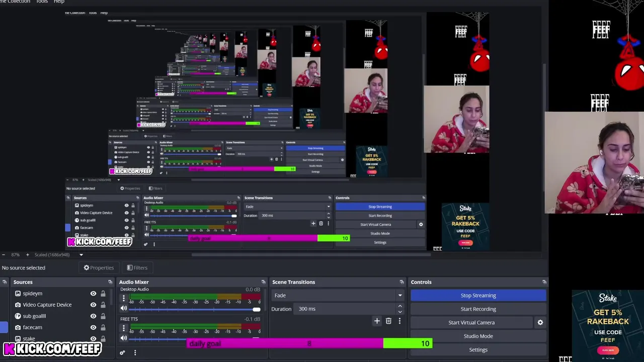The width and height of the screenshot is (644, 362).
Task: Hide the Video Capture Device source
Action: click(x=93, y=305)
